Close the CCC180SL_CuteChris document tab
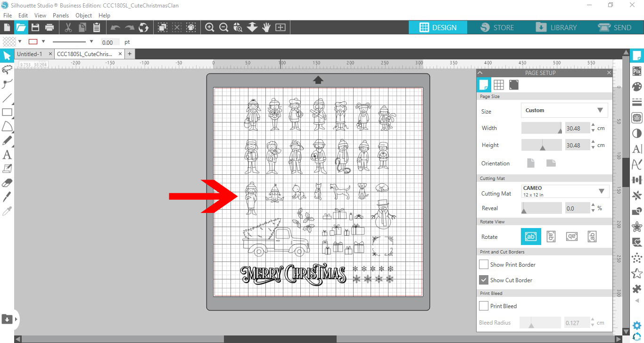Screen dimensions: 644x343 120,54
